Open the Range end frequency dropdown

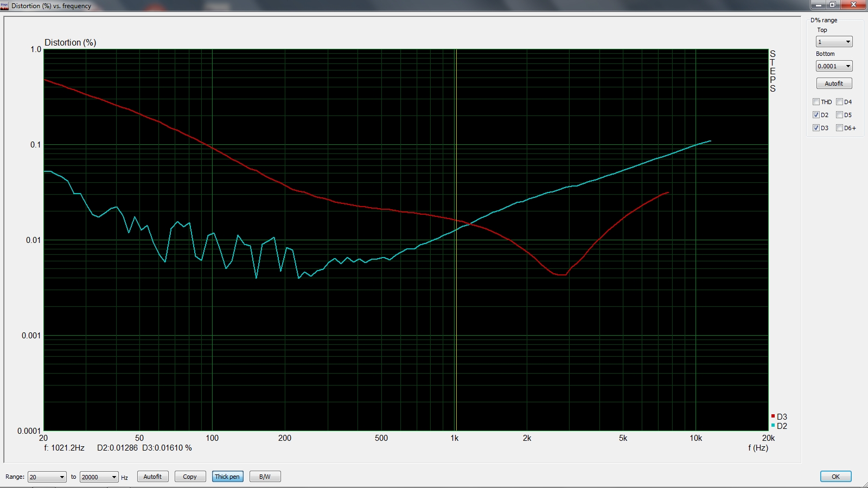click(x=99, y=477)
